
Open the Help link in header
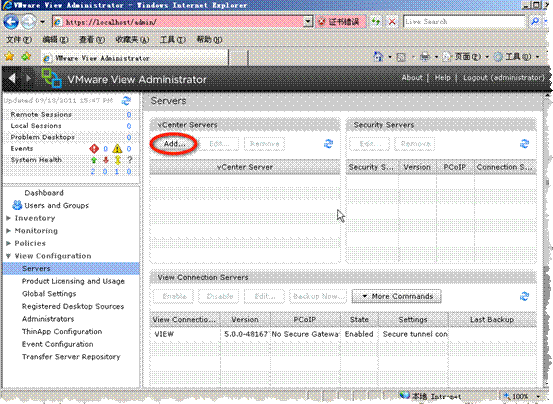442,78
